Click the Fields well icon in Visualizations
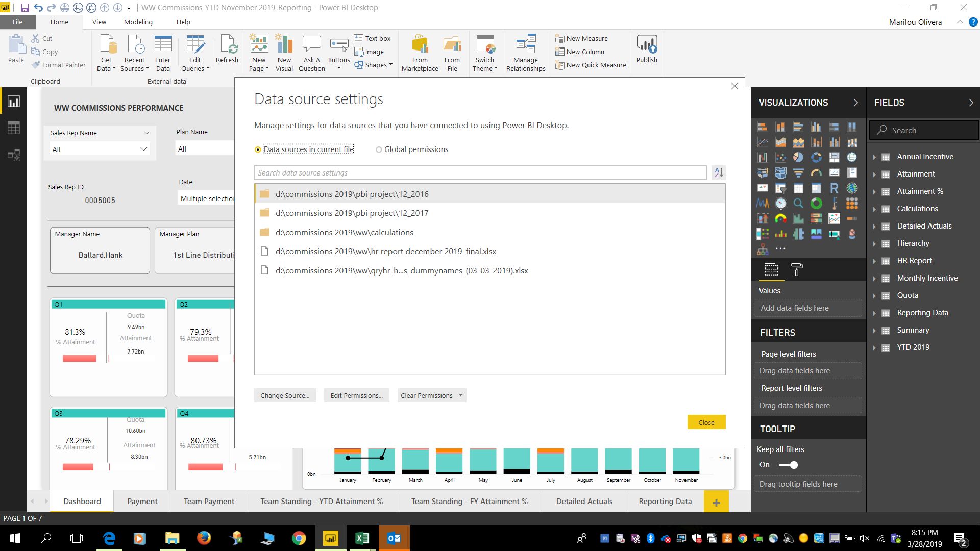Viewport: 980px width, 551px height. pyautogui.click(x=771, y=269)
